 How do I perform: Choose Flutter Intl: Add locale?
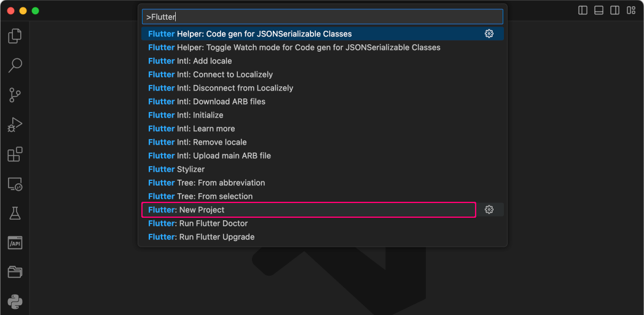click(x=323, y=61)
